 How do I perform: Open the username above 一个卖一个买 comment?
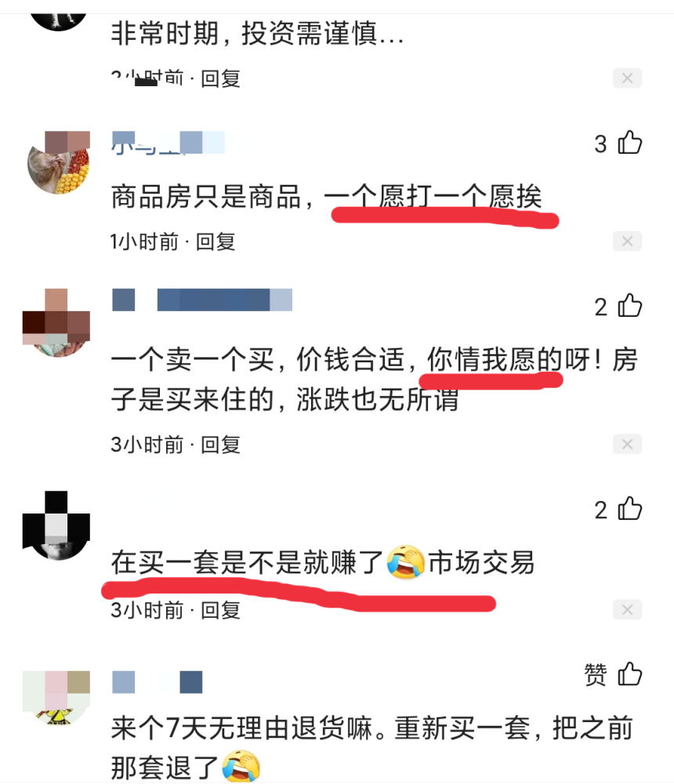202,299
